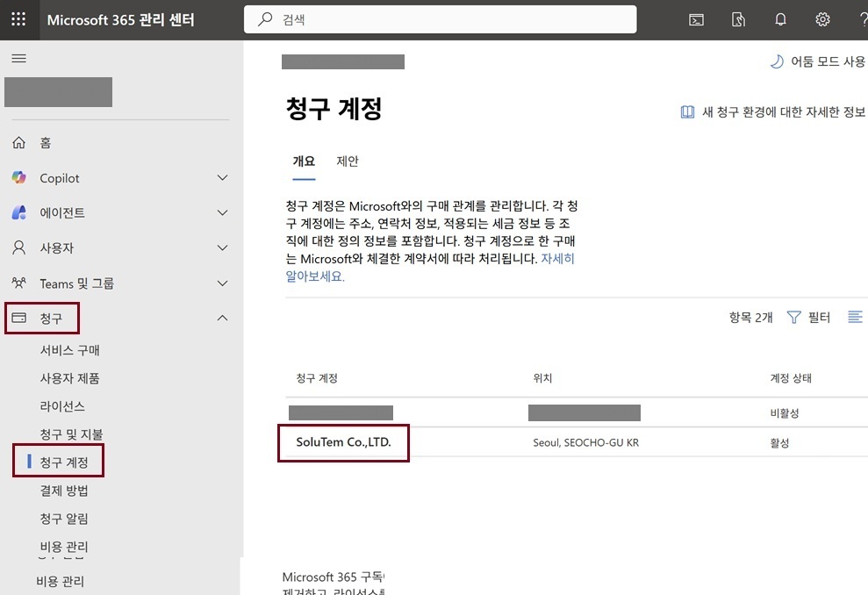This screenshot has width=868, height=595.
Task: Open 결제 방법 in sidebar
Action: pos(64,491)
